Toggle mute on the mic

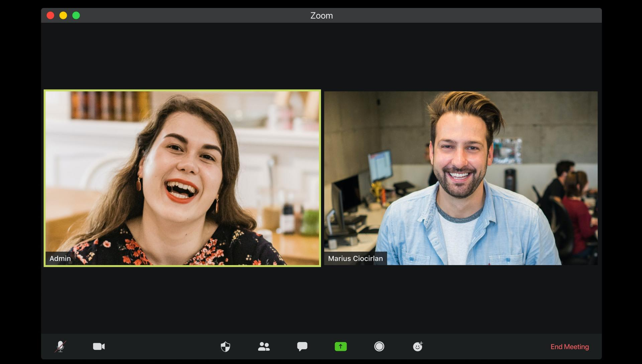61,346
